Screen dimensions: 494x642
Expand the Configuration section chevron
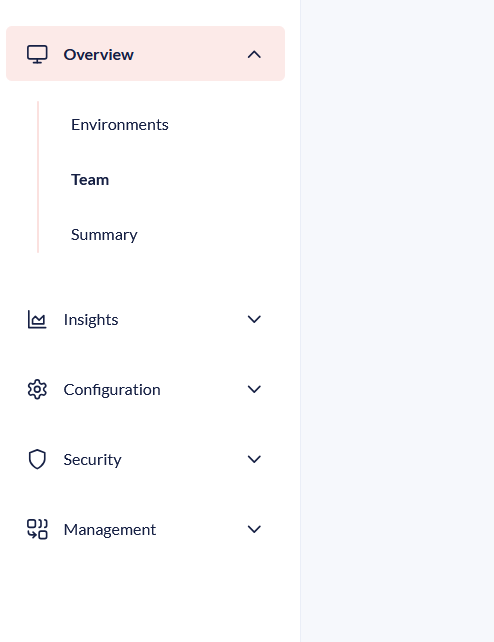tap(254, 389)
